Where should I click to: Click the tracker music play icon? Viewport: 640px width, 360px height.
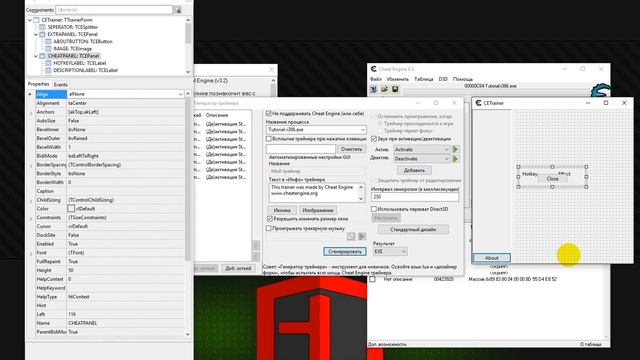(362, 236)
